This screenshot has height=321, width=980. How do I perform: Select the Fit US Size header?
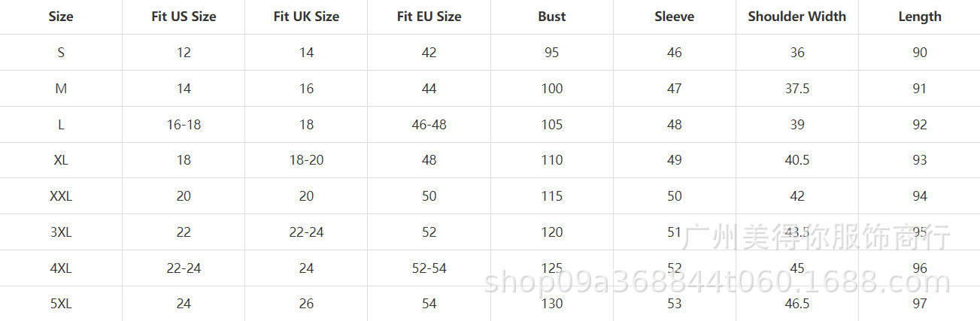pyautogui.click(x=184, y=17)
